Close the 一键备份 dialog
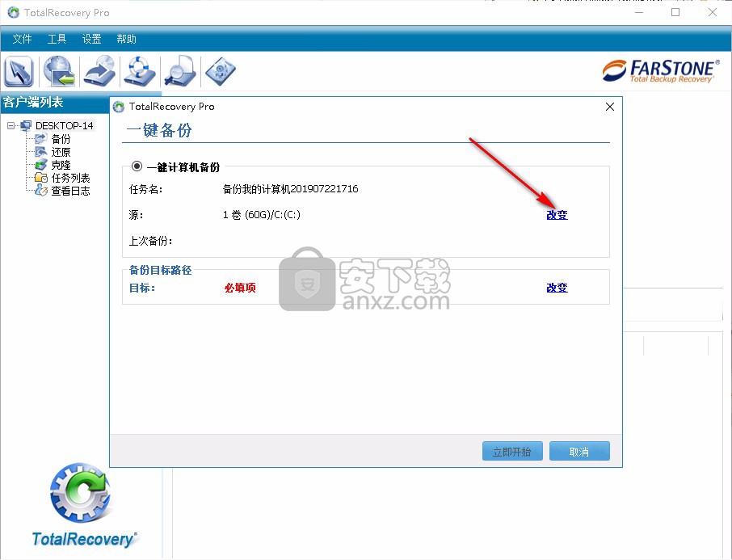The image size is (732, 560). click(x=610, y=107)
